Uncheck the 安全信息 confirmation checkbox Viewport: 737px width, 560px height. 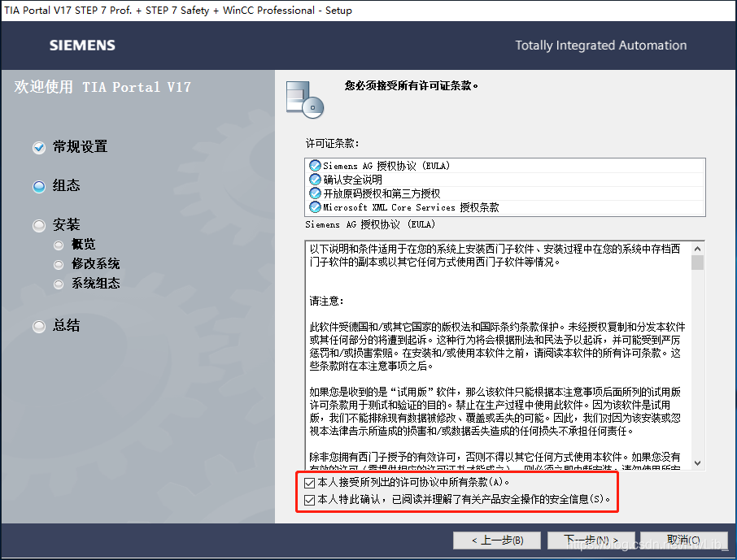click(310, 498)
